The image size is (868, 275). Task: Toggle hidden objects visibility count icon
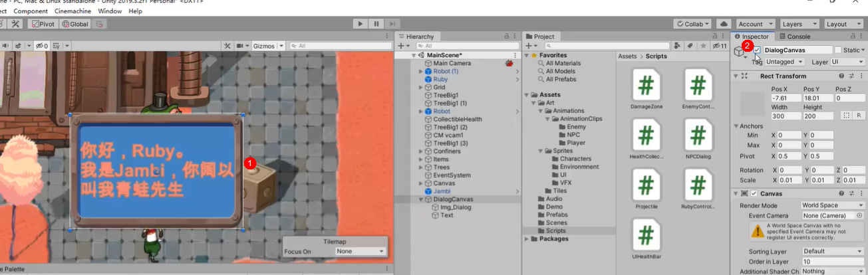[x=41, y=46]
